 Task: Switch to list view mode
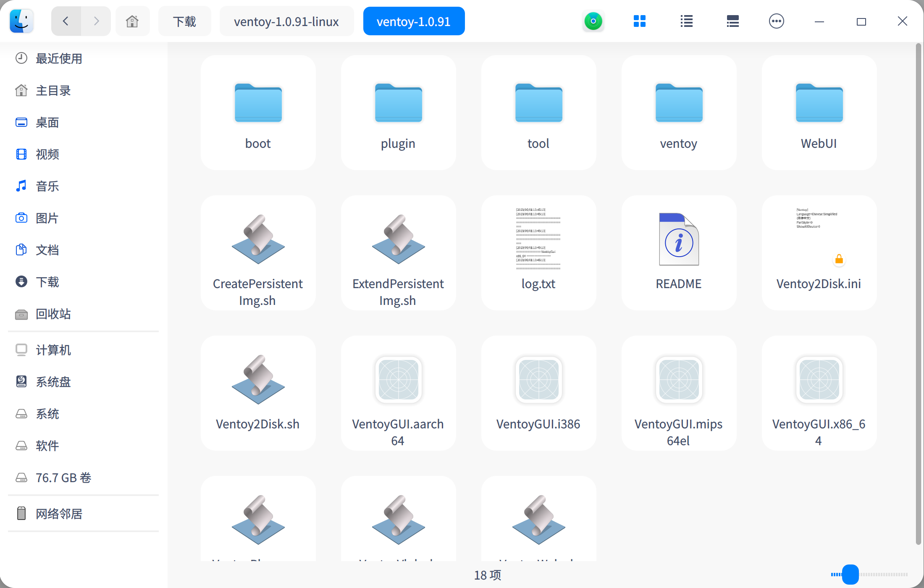(686, 21)
